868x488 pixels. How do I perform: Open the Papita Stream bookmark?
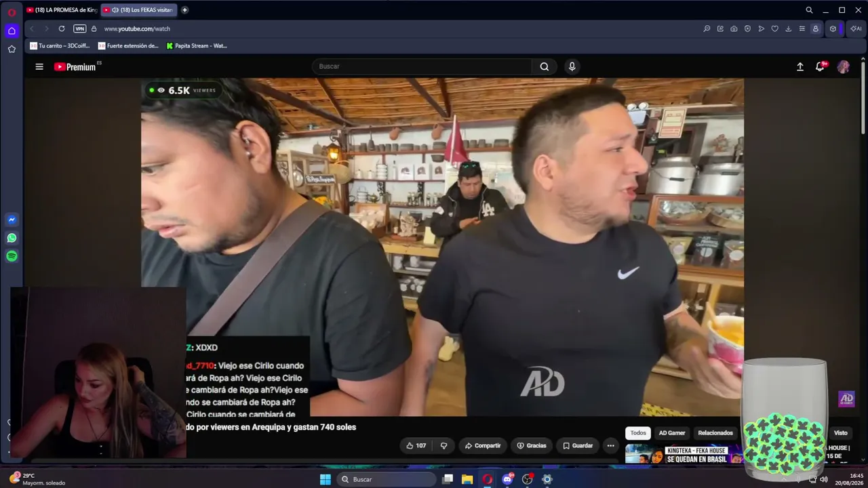[x=197, y=46]
